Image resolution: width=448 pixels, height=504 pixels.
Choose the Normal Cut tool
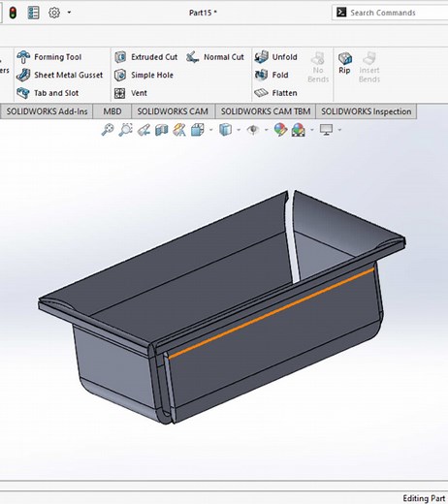click(x=215, y=57)
